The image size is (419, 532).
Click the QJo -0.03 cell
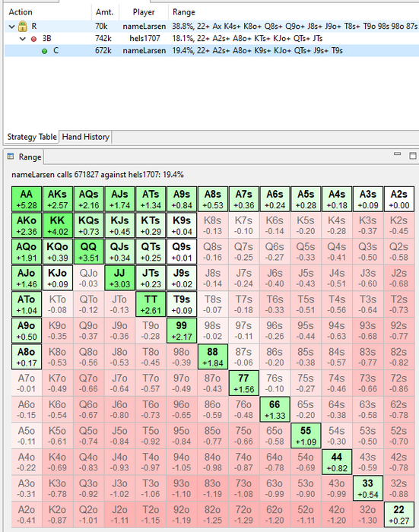(x=89, y=278)
